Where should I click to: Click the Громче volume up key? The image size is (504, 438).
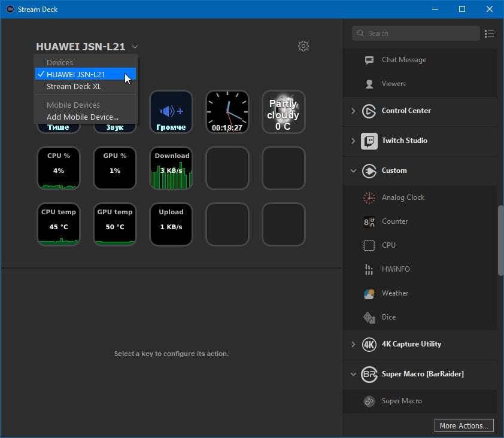[171, 112]
